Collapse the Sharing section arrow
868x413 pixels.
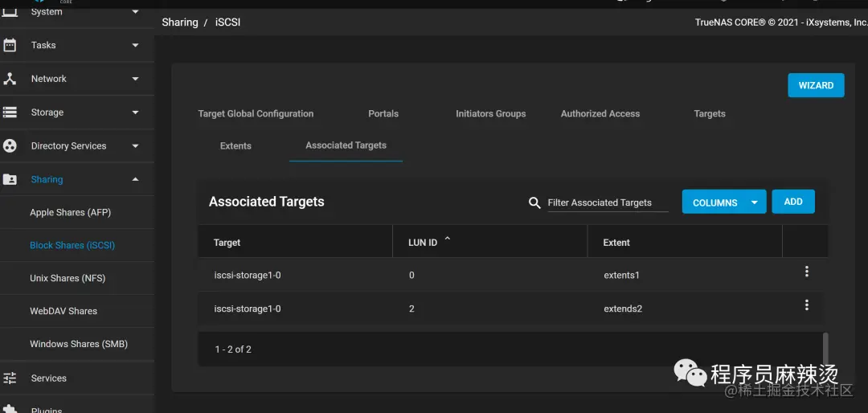click(x=135, y=179)
